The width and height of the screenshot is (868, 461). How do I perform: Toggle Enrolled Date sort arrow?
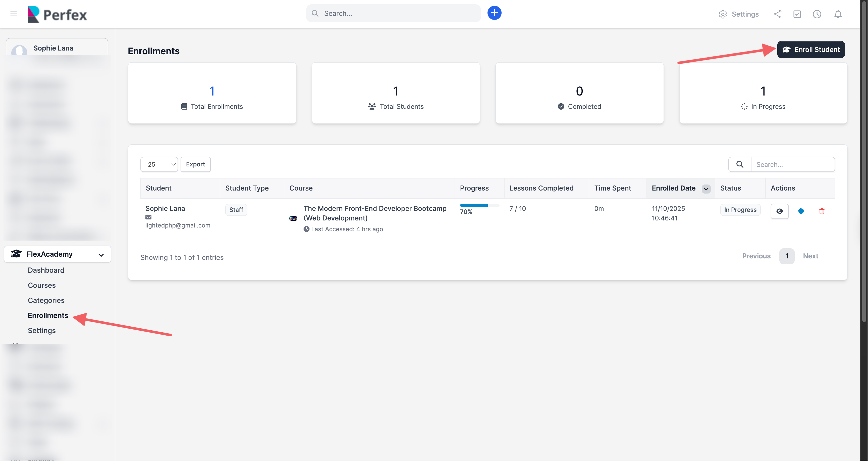click(706, 189)
